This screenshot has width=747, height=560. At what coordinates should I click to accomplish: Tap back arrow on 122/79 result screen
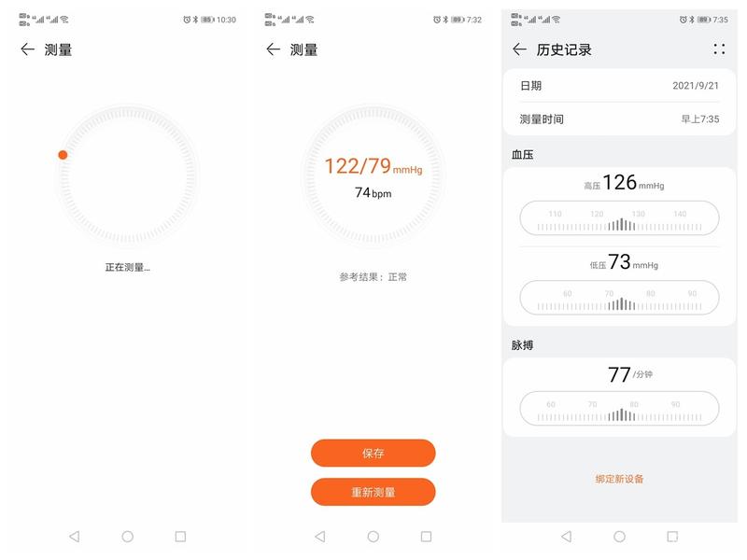pos(273,49)
